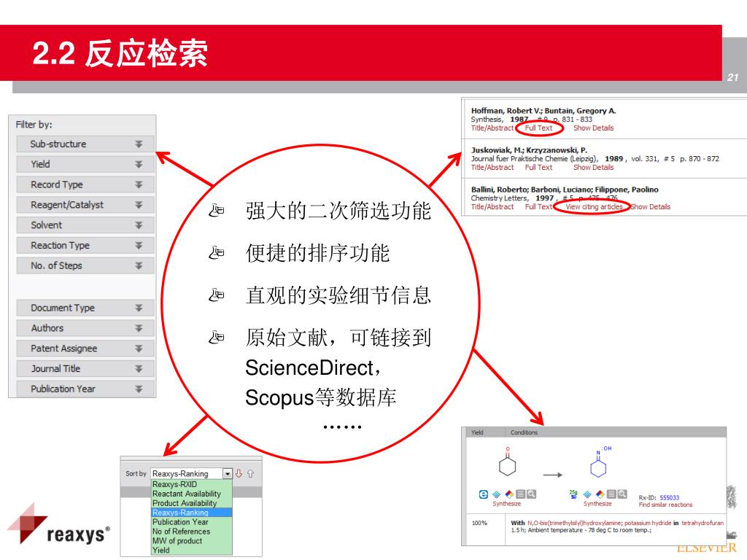Expand the No. of Steps filter
The image size is (747, 560).
point(85,265)
